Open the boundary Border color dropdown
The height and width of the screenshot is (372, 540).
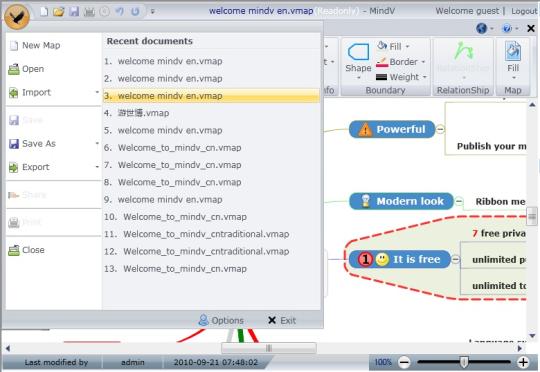401,62
